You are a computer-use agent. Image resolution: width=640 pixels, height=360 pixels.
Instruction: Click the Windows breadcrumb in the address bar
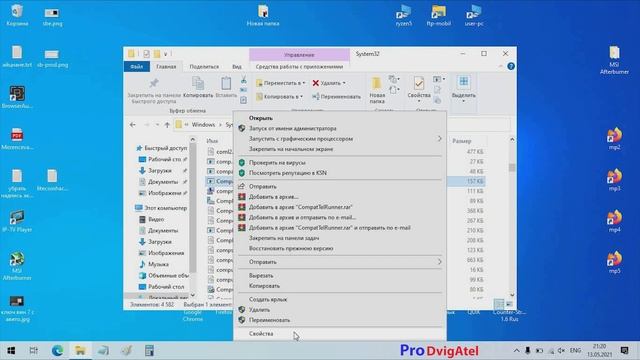pos(203,124)
